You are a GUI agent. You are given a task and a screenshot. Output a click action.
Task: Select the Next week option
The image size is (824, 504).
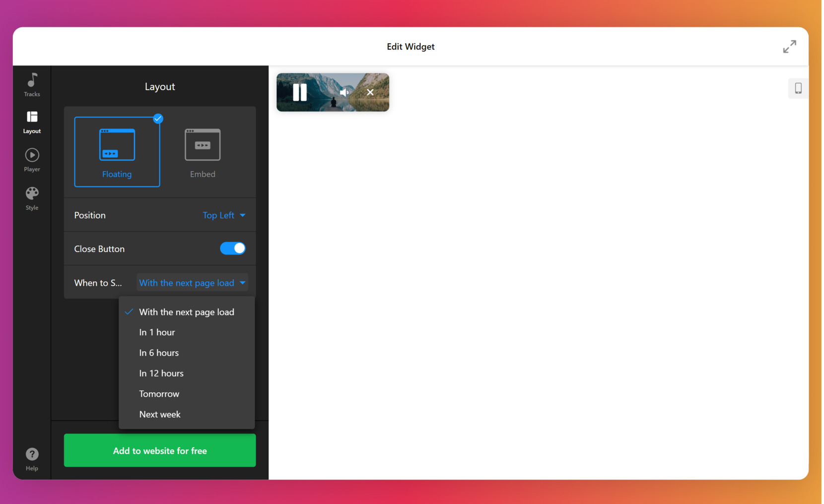159,414
